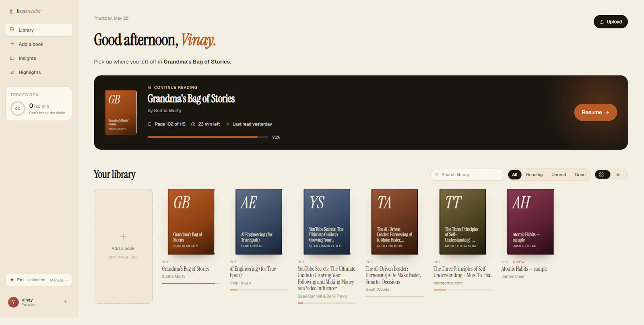Click the dashed Add a book card
The image size is (644, 325).
click(123, 246)
